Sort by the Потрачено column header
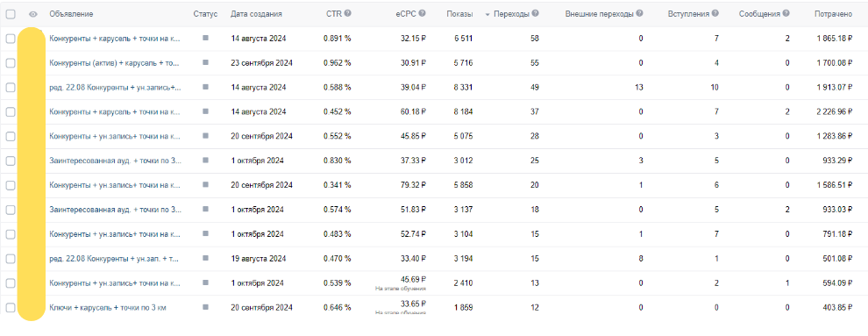Viewport: 868px width, 336px height. pyautogui.click(x=833, y=14)
